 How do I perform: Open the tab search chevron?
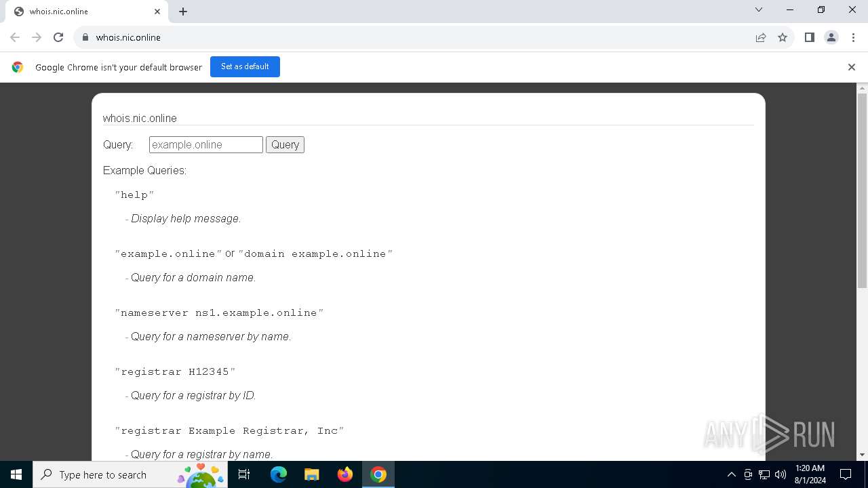[x=759, y=9]
